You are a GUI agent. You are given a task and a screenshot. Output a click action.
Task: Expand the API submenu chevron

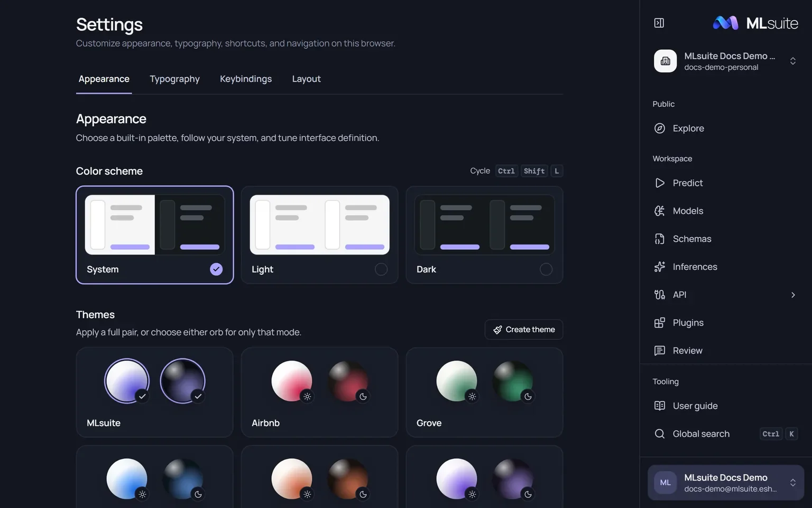click(x=793, y=295)
